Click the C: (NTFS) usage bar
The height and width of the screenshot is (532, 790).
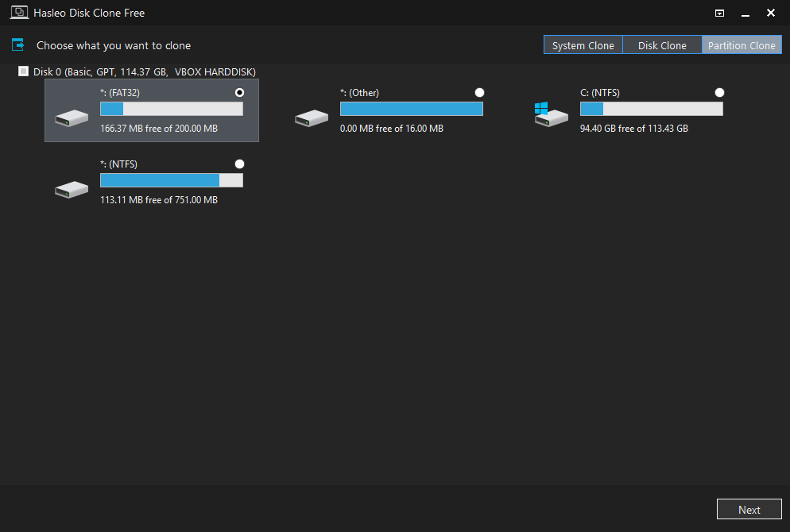[652, 109]
